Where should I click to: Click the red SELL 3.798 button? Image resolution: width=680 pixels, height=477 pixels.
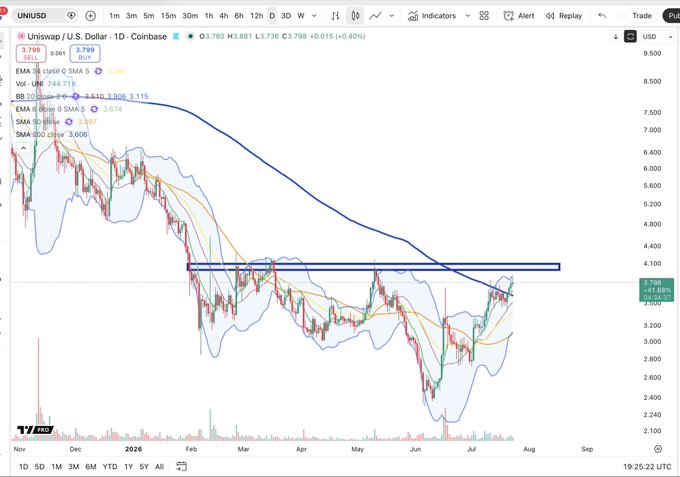point(31,53)
